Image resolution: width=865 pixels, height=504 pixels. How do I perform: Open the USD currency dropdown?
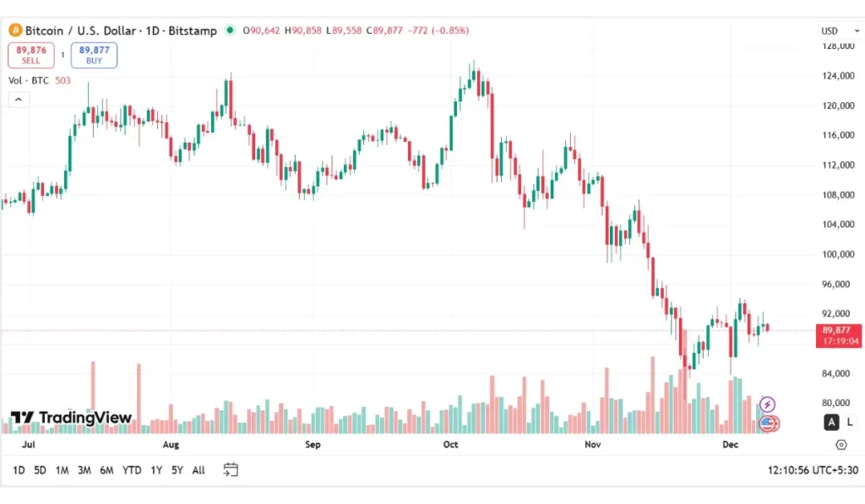(x=833, y=30)
